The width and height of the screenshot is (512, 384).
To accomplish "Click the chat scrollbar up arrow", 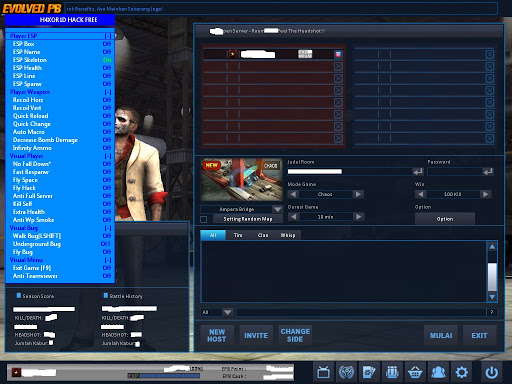I will tap(492, 247).
